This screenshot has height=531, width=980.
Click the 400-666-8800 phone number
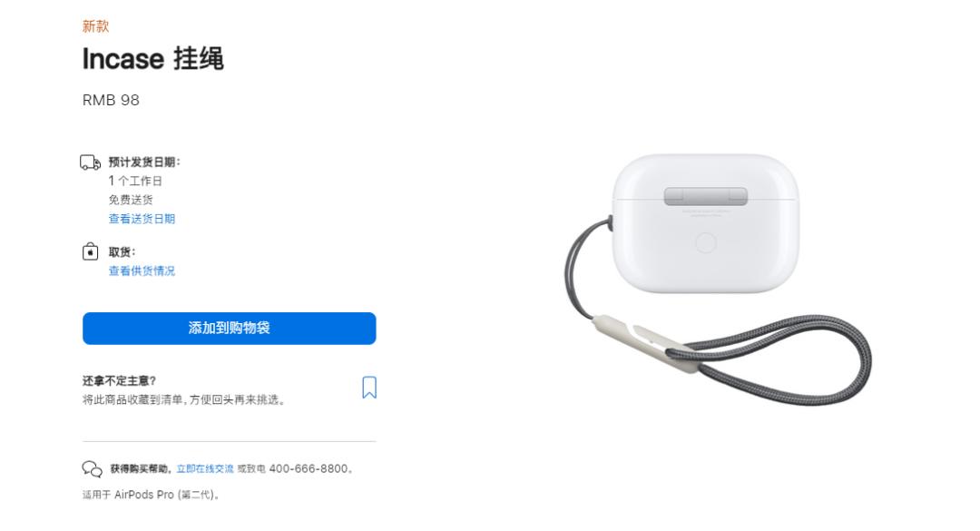[309, 468]
